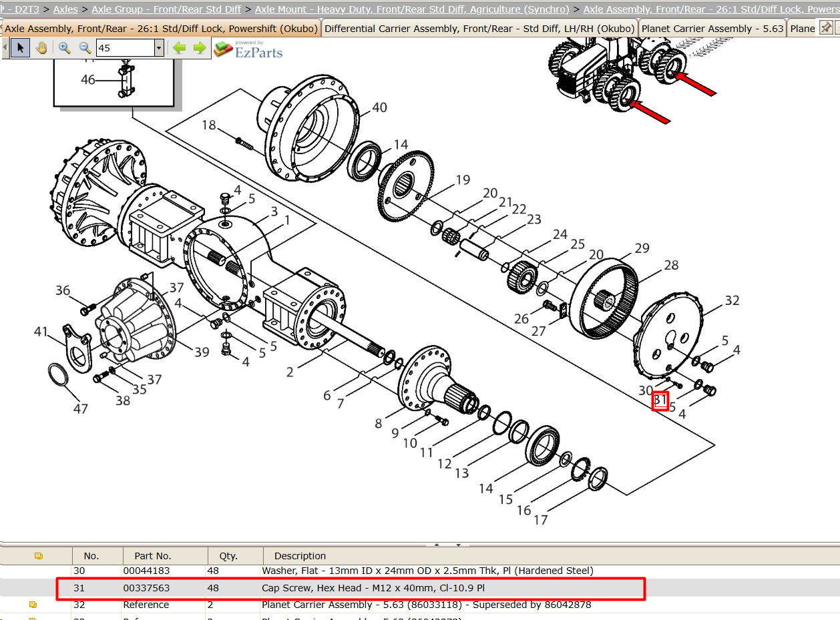Screen dimensions: 840x620
Task: Click part number 00337563
Action: click(146, 588)
